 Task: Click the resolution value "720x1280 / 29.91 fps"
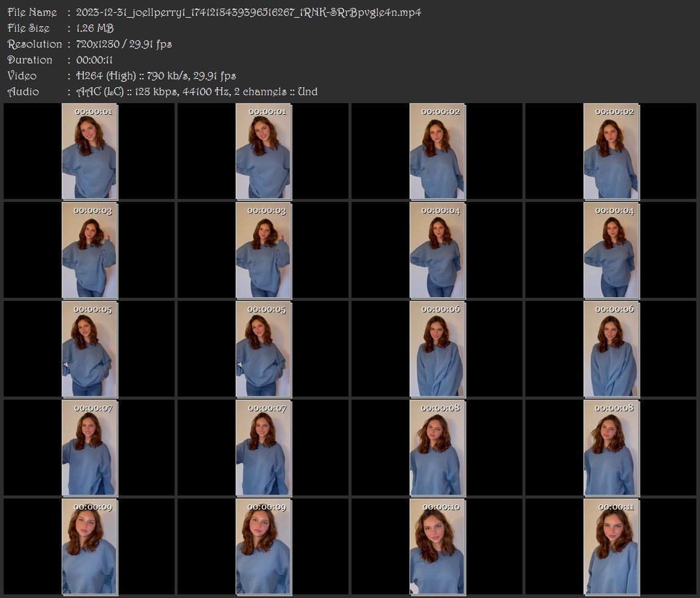(x=124, y=44)
